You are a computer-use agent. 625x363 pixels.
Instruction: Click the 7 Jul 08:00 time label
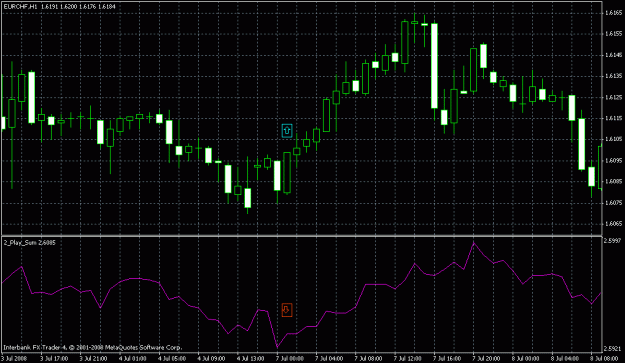pos(369,358)
